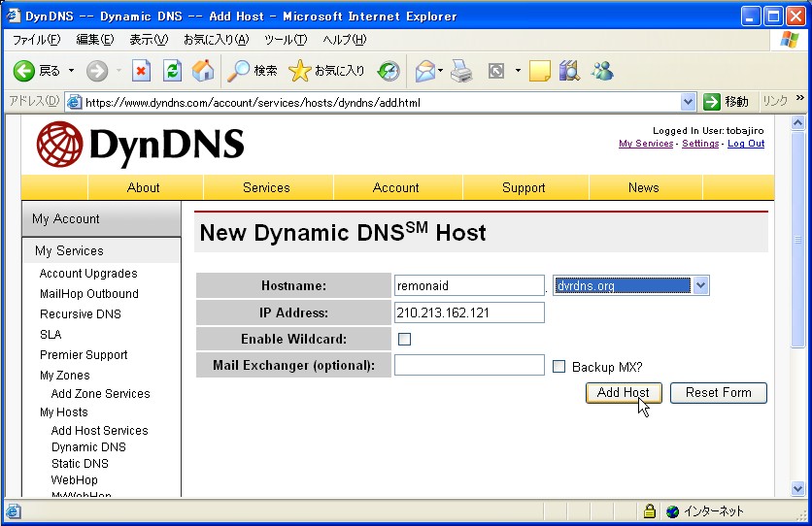The image size is (812, 526).
Task: Open the Mail button dropdown arrow
Action: pos(440,71)
